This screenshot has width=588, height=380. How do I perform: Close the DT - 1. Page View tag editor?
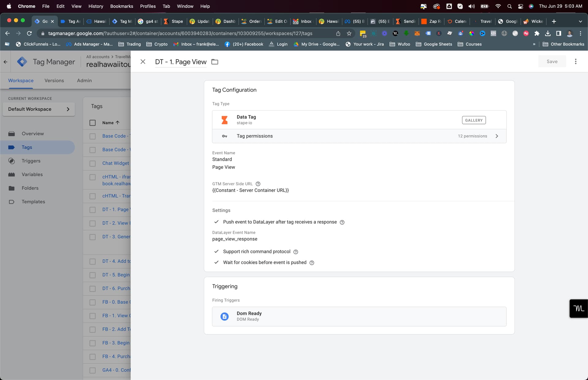143,62
